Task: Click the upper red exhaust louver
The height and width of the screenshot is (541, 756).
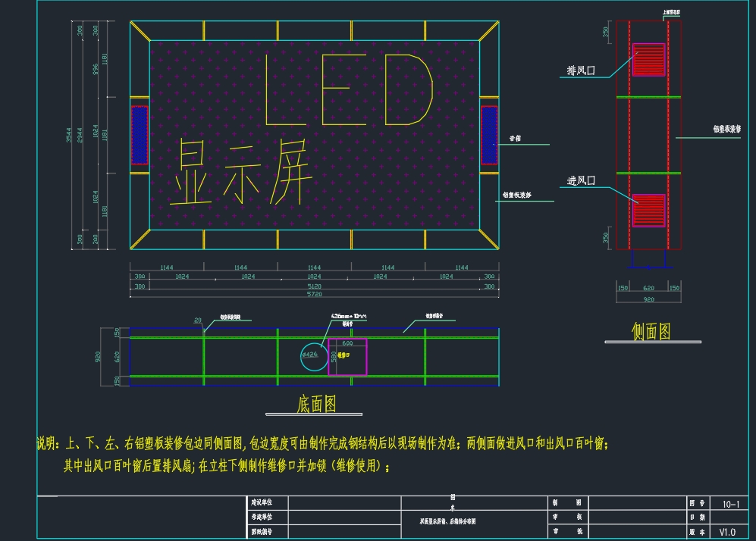Action: (648, 60)
